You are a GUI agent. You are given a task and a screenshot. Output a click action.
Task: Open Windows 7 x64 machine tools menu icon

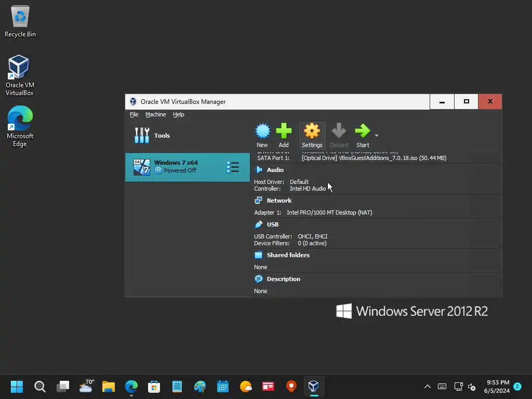click(233, 167)
